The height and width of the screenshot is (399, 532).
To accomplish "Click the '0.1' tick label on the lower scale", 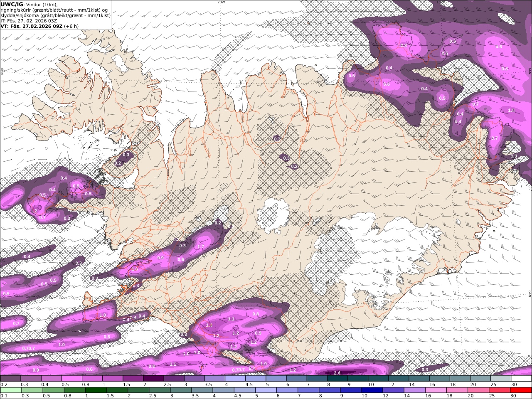I will [4, 396].
